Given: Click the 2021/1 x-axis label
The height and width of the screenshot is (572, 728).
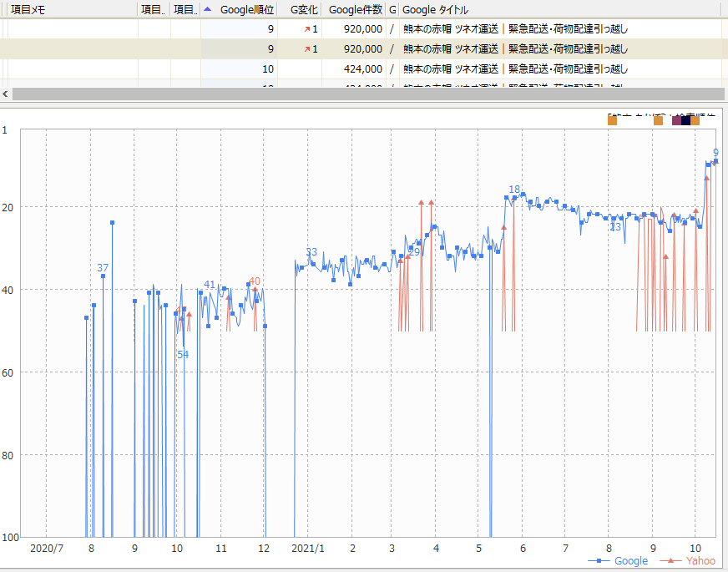Looking at the screenshot, I should 308,549.
